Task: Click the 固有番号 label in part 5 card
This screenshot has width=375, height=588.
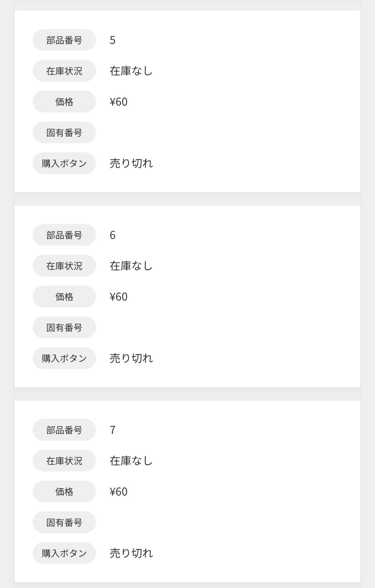Action: click(x=64, y=132)
